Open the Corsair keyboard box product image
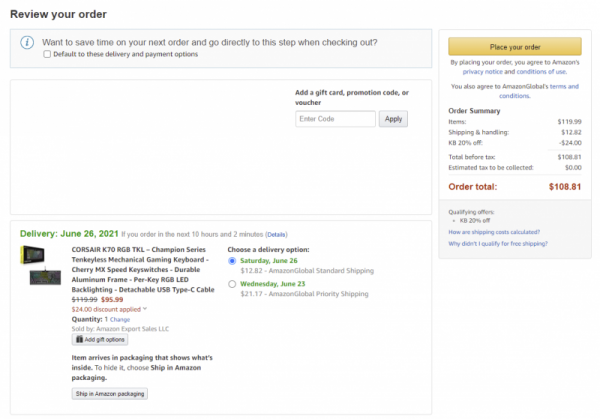Image resolution: width=600 pixels, height=419 pixels. [x=32, y=255]
